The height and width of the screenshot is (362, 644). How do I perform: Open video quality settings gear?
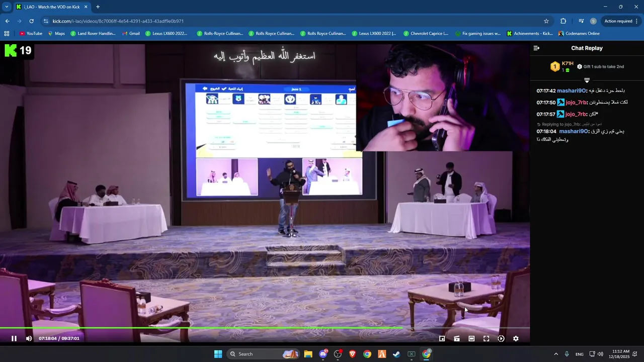(x=516, y=338)
